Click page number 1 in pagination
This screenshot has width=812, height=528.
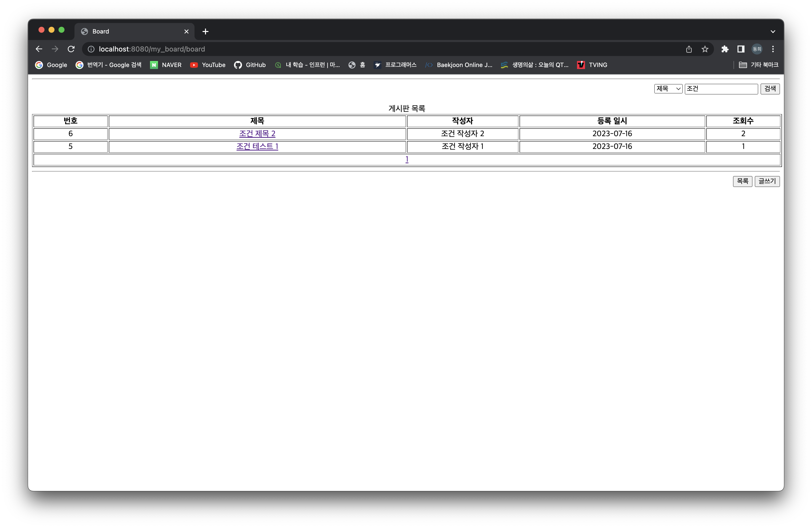tap(407, 159)
